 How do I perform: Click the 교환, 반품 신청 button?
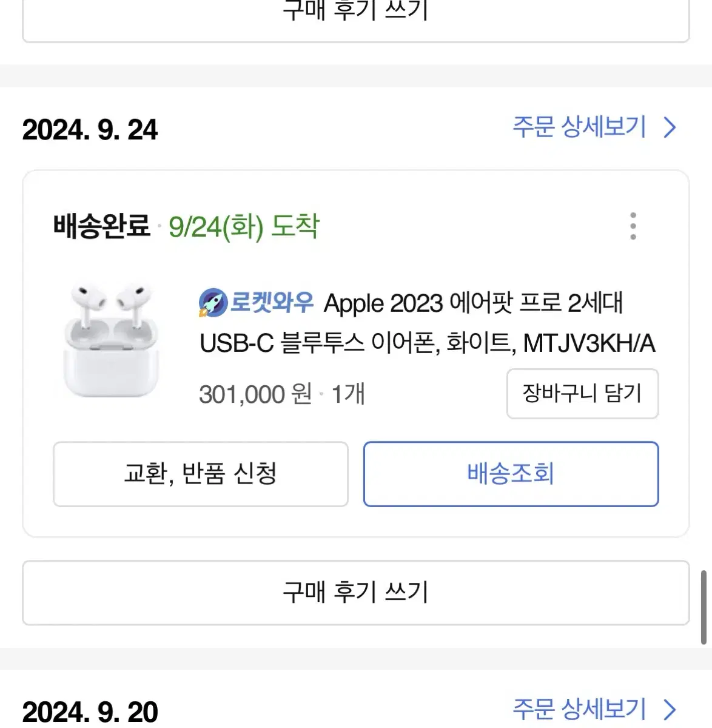(201, 474)
